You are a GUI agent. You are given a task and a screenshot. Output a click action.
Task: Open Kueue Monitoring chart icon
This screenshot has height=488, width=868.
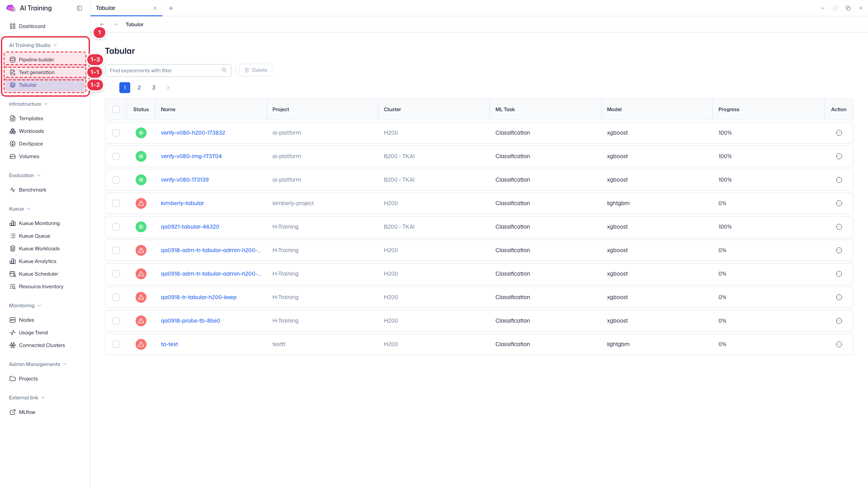[x=13, y=223]
